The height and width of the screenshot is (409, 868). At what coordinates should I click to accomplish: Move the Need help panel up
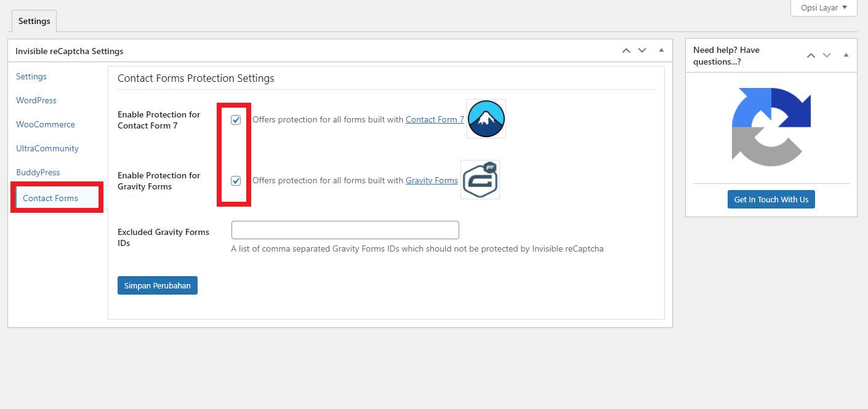[811, 55]
